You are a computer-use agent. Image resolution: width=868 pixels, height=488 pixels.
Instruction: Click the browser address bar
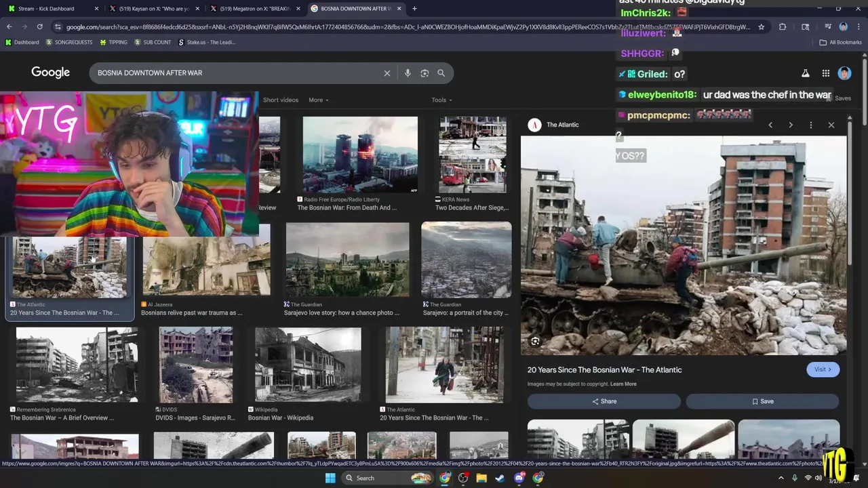407,26
